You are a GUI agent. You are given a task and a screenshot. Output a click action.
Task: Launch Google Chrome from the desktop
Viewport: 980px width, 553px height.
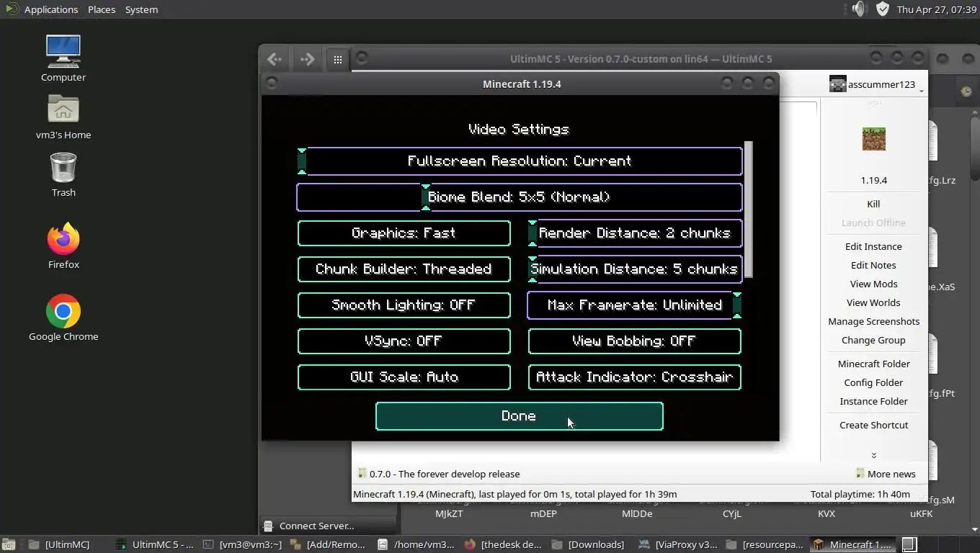coord(63,311)
